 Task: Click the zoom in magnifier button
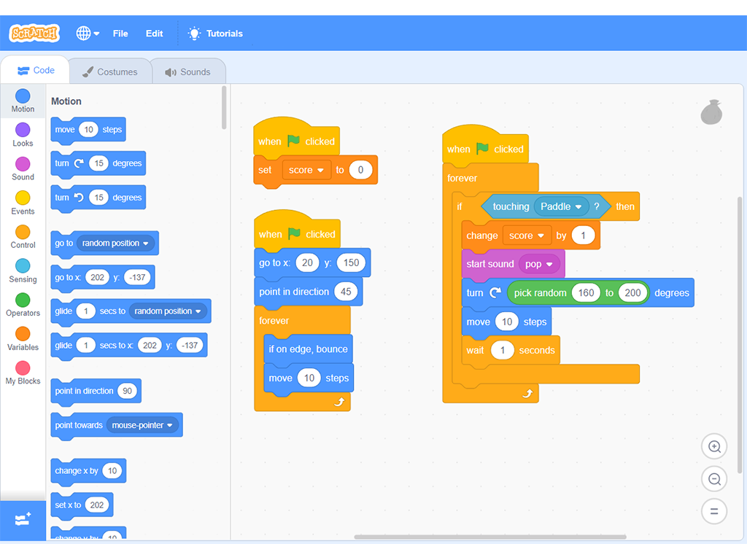(714, 447)
